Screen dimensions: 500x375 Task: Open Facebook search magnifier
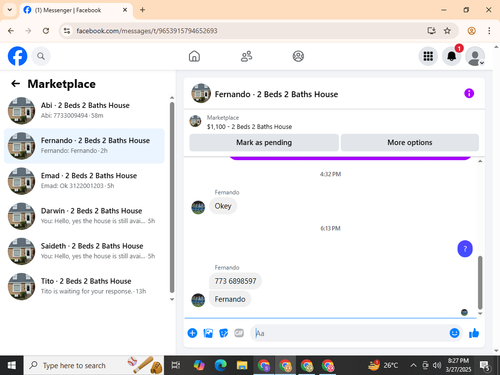pyautogui.click(x=41, y=56)
